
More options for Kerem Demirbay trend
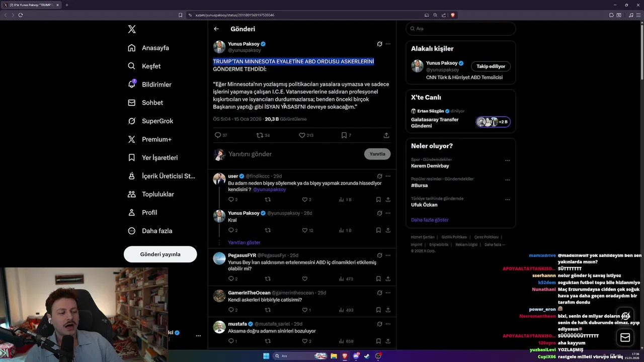tap(507, 161)
